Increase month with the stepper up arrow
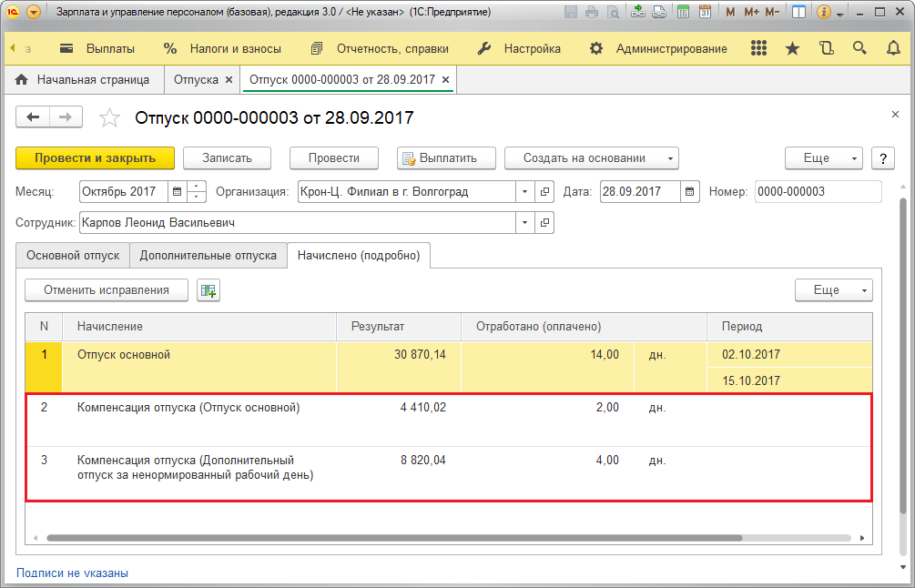Viewport: 915px width, 588px height. (x=197, y=187)
